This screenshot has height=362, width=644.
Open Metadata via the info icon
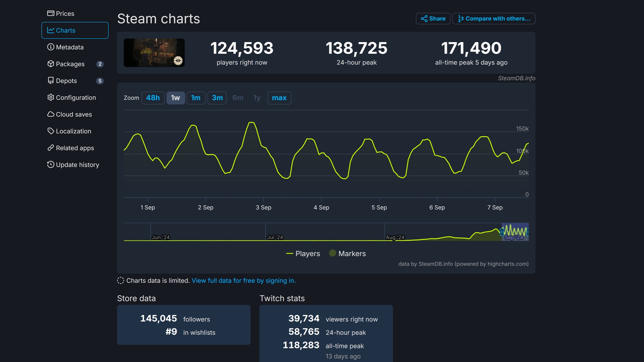[51, 47]
